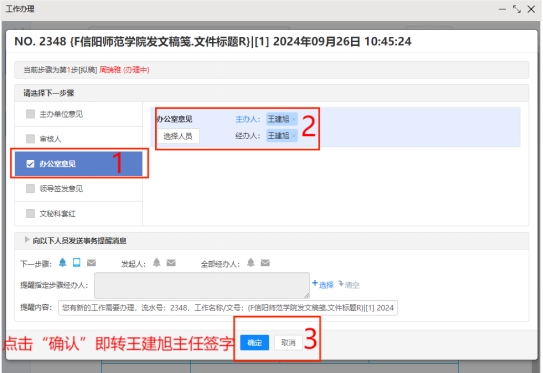The width and height of the screenshot is (543, 373).
Task: Toggle mobile SMS reminder for next step
Action: [77, 263]
